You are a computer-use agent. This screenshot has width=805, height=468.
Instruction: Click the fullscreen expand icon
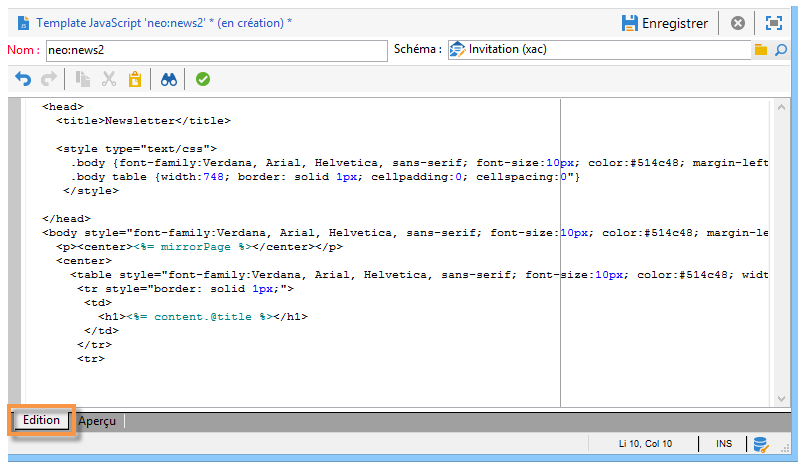774,23
